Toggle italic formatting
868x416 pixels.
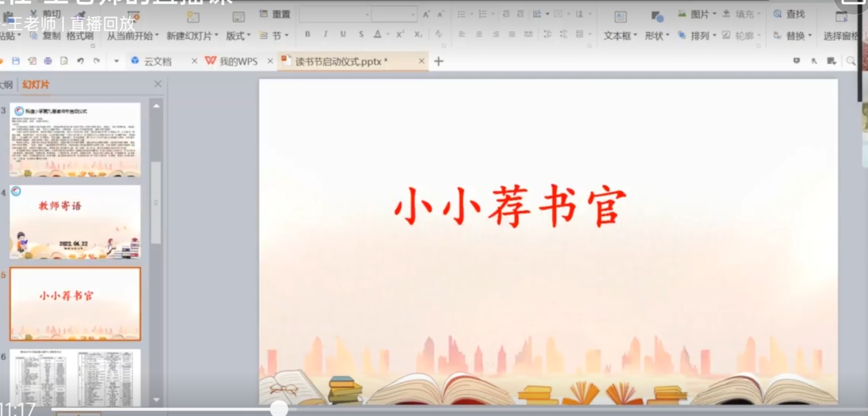click(325, 34)
